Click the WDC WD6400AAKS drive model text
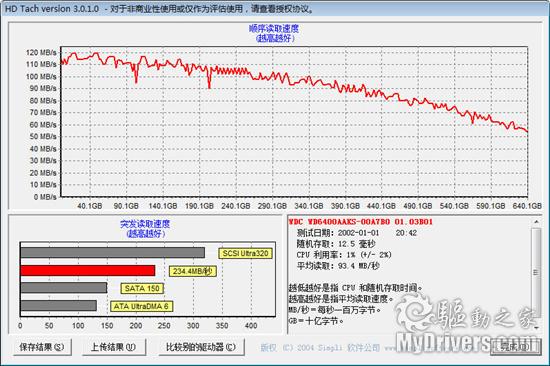 pyautogui.click(x=361, y=222)
